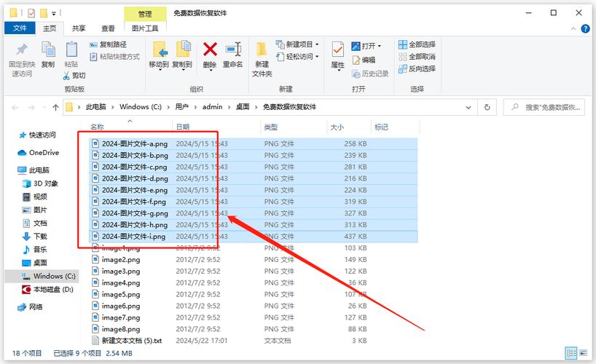Open the Quick Access Toolbar customize arrow
The width and height of the screenshot is (596, 364).
pos(54,14)
